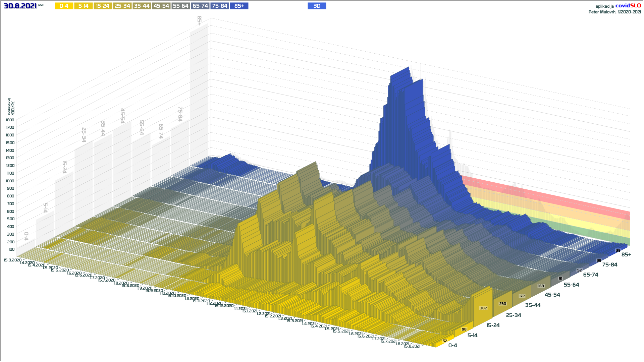This screenshot has height=362, width=644.
Task: Click the 25-34 age group legend button
Action: pos(122,6)
